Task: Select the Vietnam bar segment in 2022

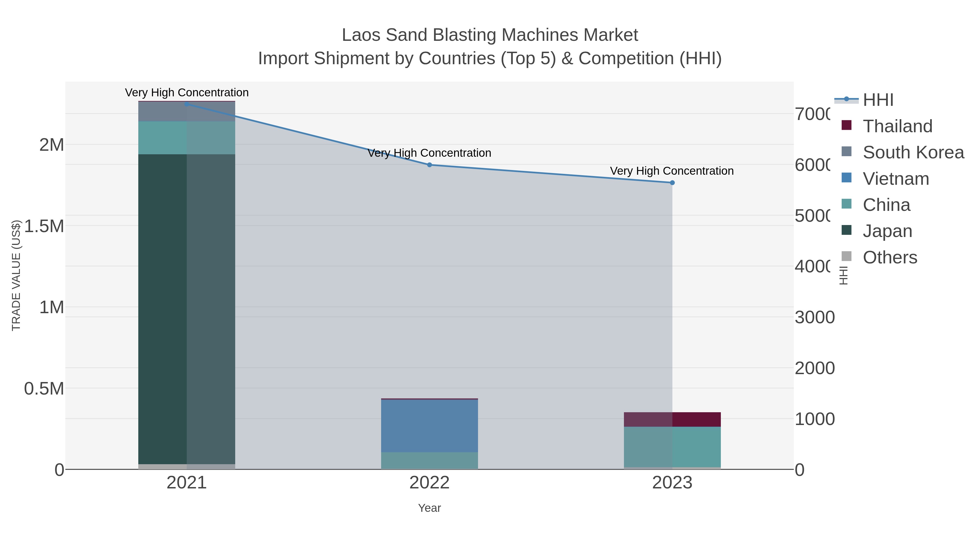Action: click(x=430, y=426)
